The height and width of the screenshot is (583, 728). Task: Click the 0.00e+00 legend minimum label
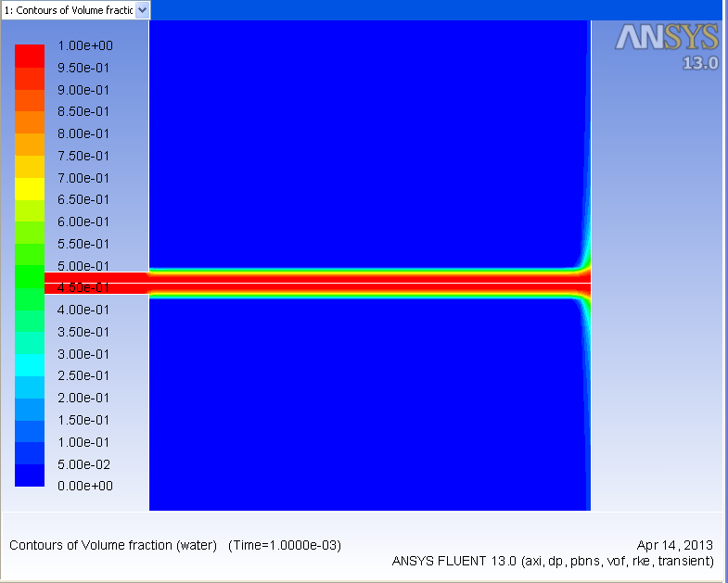pos(84,486)
